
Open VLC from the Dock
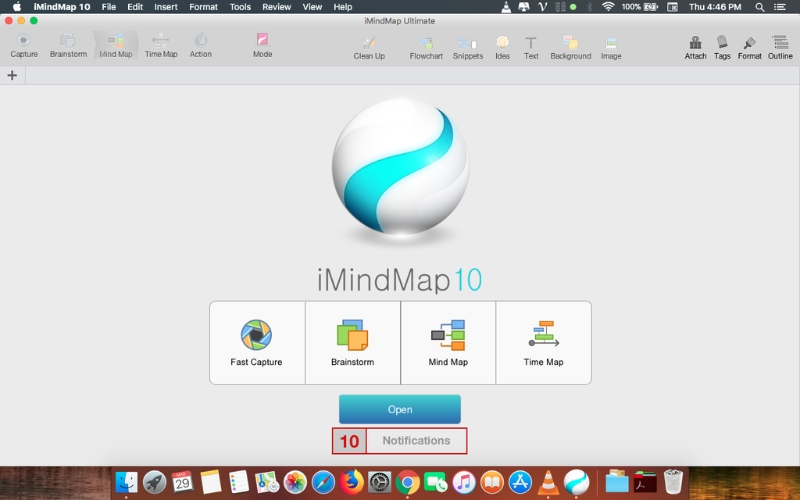[548, 482]
